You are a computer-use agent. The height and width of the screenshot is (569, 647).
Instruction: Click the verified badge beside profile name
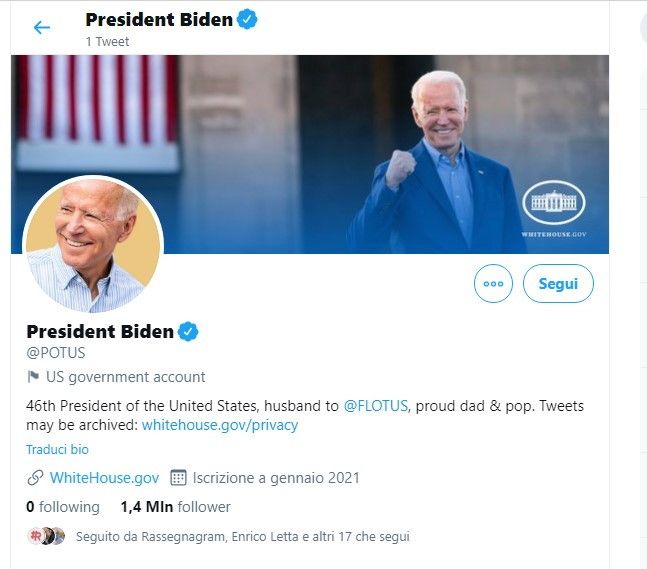pyautogui.click(x=188, y=332)
